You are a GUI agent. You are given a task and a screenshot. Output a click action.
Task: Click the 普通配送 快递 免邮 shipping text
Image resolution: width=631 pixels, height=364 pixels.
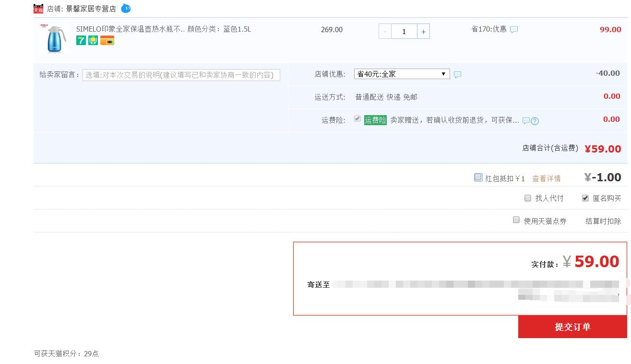point(386,97)
